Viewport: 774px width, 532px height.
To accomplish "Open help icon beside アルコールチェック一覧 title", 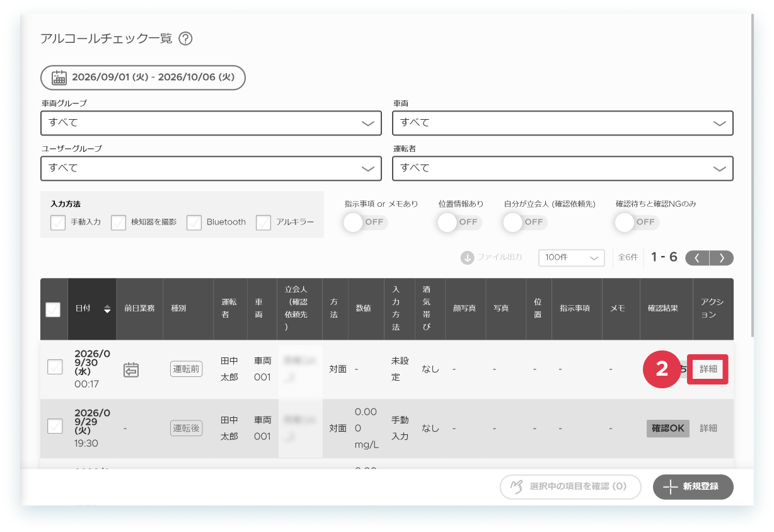I will (185, 38).
